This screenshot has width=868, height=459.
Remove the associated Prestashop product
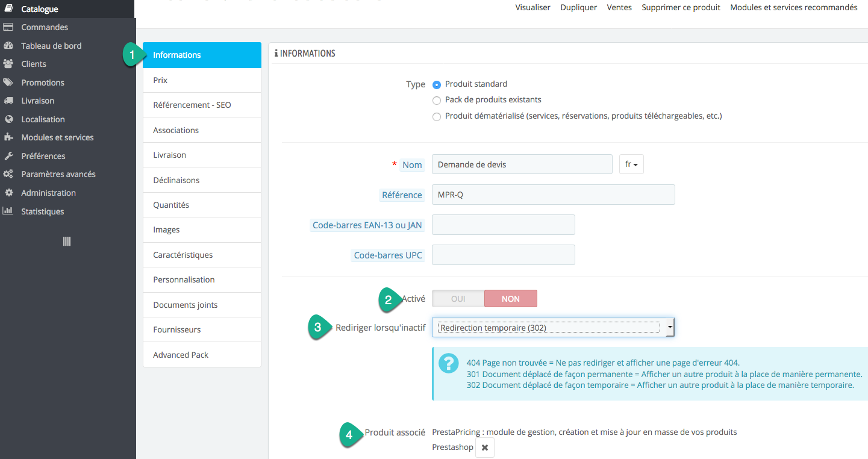[x=484, y=447]
